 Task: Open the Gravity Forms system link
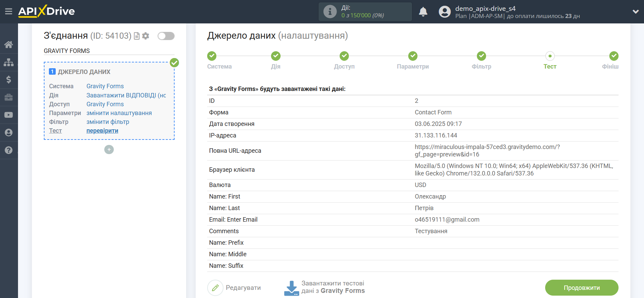click(105, 86)
